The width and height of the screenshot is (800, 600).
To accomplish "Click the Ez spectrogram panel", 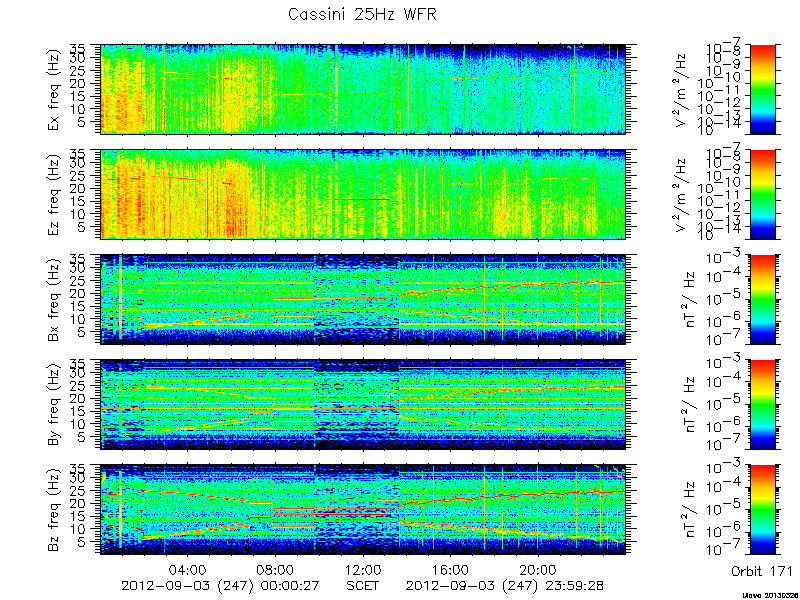I will click(x=363, y=194).
